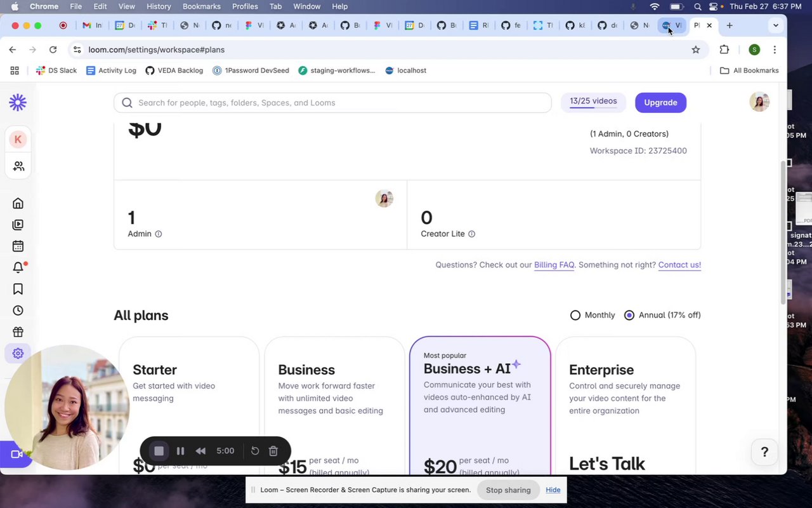Open the gift rewards sidebar icon

tap(18, 332)
